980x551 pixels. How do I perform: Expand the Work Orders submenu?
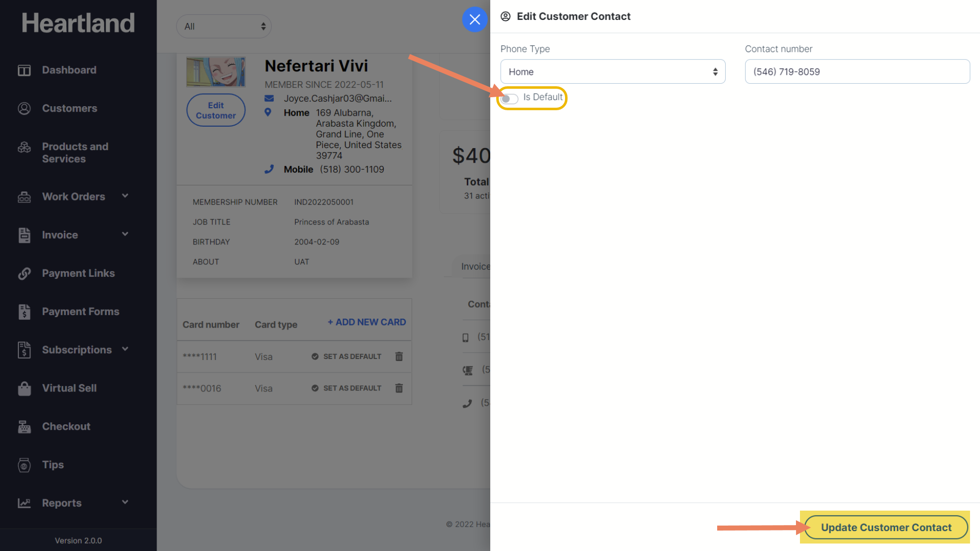[x=125, y=196]
